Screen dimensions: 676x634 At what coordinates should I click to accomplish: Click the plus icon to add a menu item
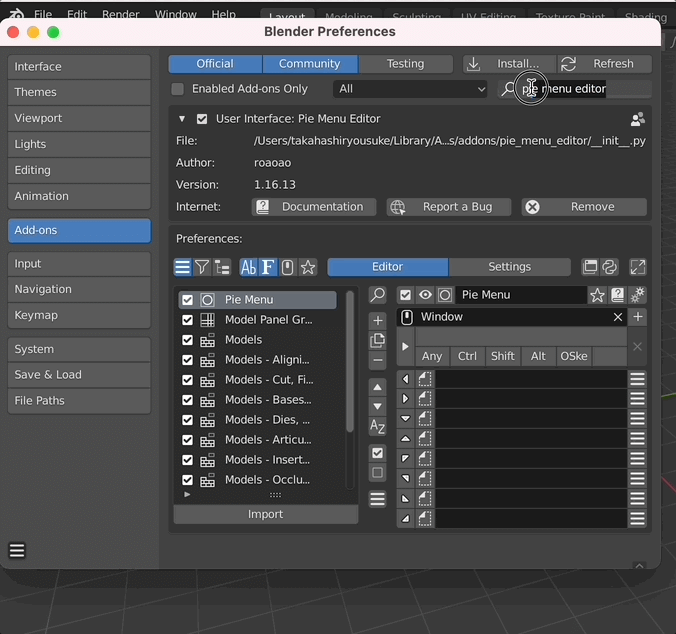(377, 321)
